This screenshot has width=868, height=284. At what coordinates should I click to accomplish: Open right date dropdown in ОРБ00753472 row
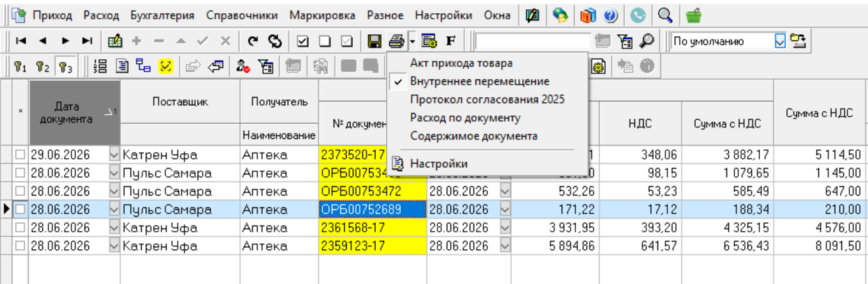click(x=505, y=191)
